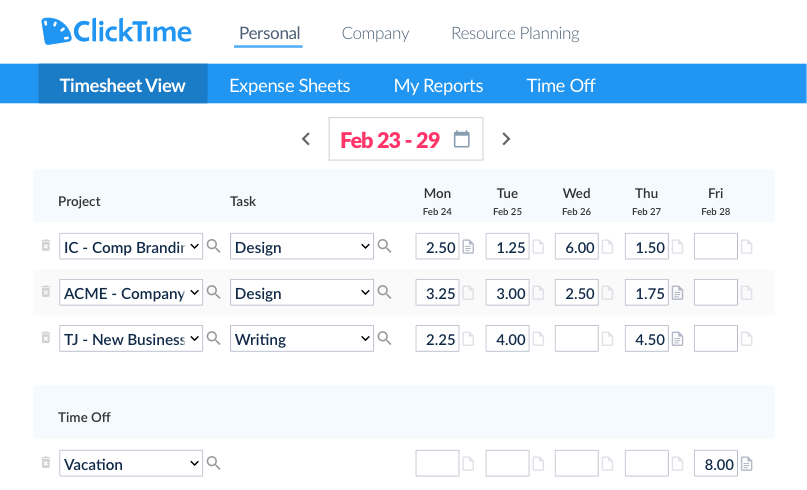
Task: Open note icon for Thursday 4.50 entry
Action: click(x=677, y=339)
